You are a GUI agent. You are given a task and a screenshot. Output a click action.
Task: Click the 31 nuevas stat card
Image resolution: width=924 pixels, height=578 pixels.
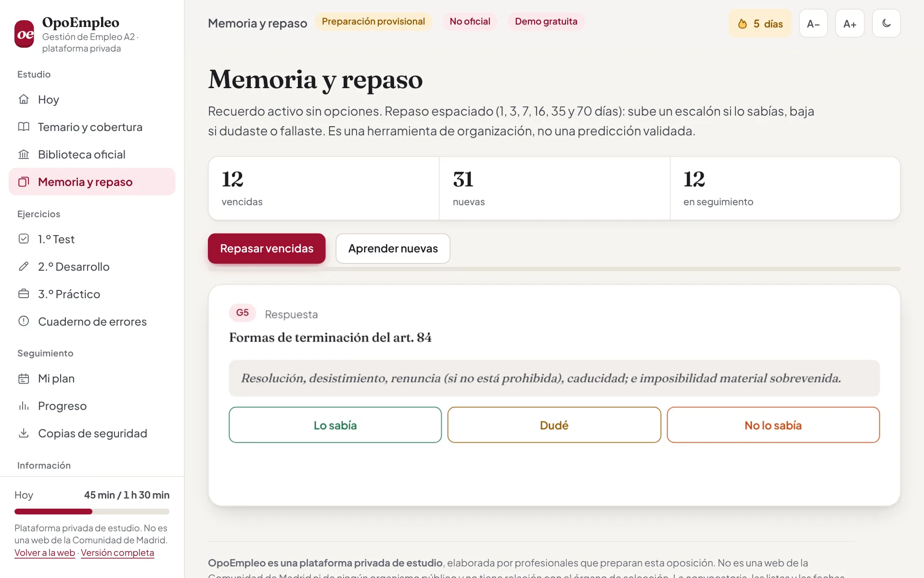tap(554, 188)
